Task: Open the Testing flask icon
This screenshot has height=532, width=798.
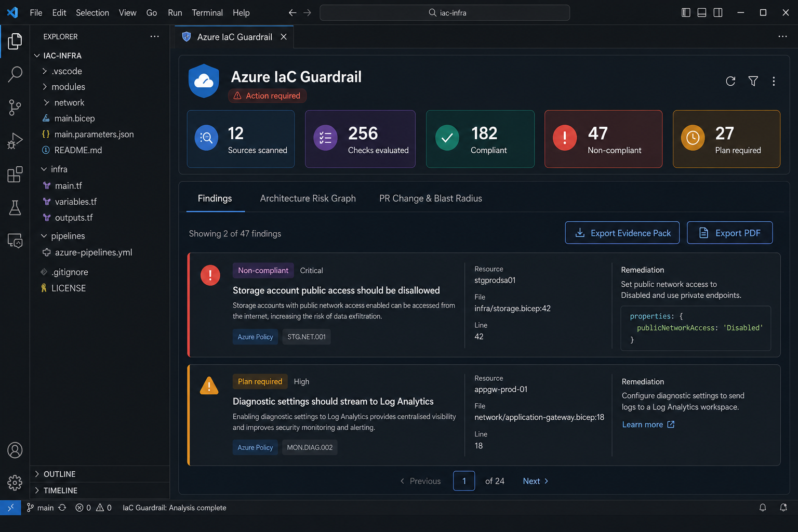Action: 15,208
